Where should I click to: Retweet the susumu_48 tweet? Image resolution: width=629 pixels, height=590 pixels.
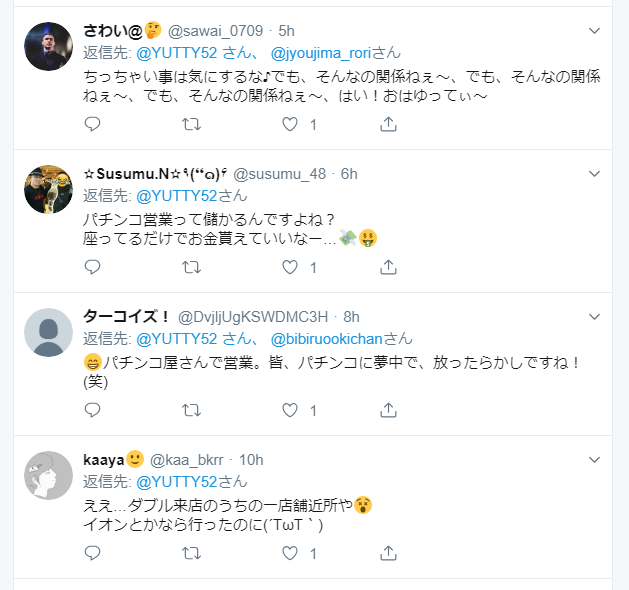[x=191, y=267]
